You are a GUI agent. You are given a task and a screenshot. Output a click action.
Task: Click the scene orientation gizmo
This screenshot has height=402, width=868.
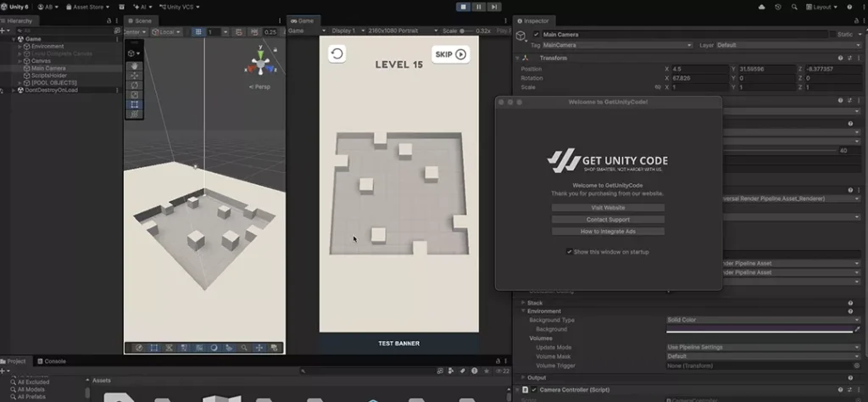261,63
